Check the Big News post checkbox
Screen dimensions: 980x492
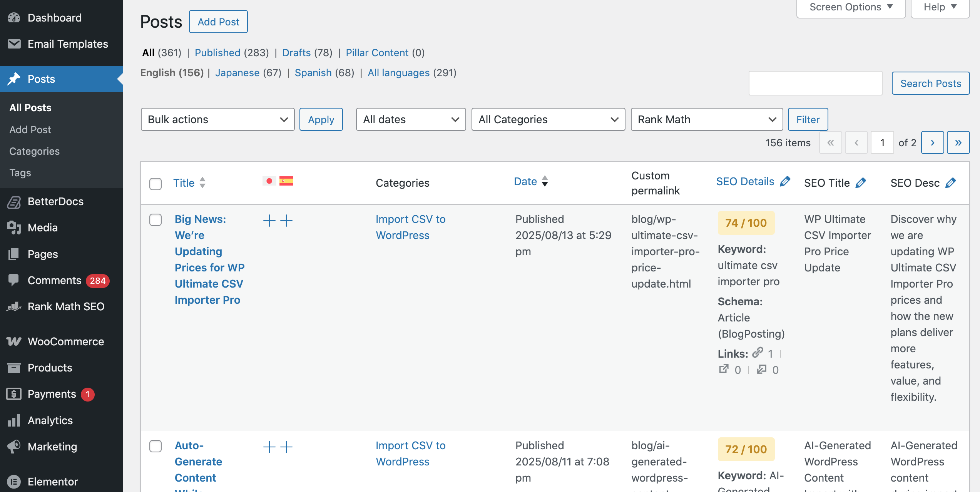(156, 220)
